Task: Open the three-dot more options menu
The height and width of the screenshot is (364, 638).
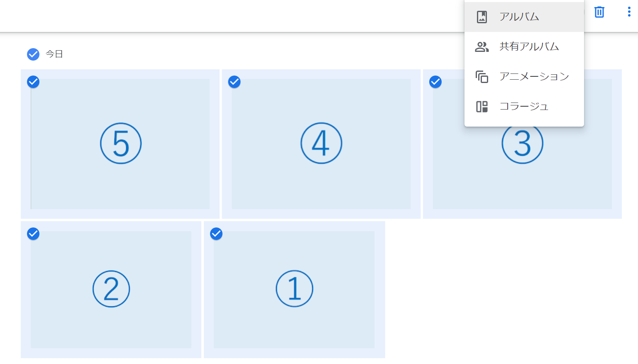Action: pos(629,12)
